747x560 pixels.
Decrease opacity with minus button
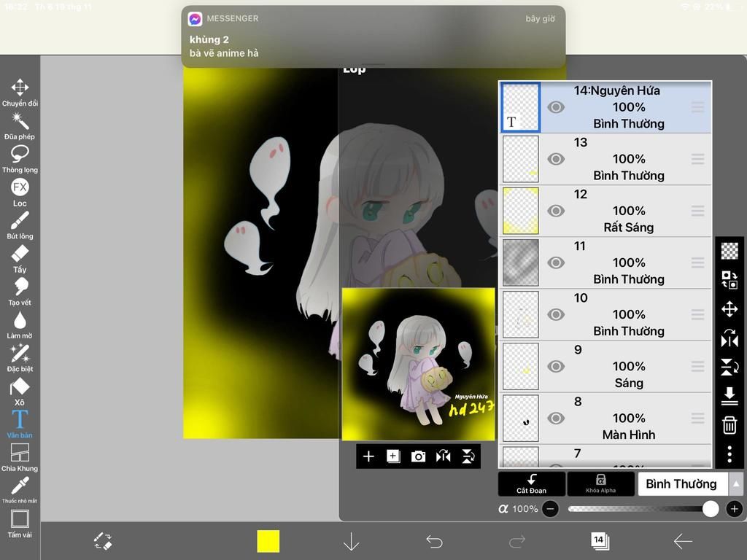pyautogui.click(x=550, y=508)
